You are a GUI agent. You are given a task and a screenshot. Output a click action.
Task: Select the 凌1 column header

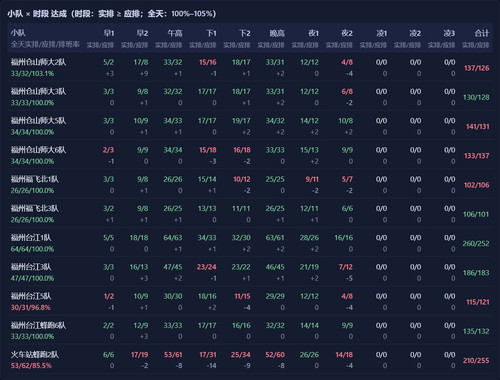381,33
